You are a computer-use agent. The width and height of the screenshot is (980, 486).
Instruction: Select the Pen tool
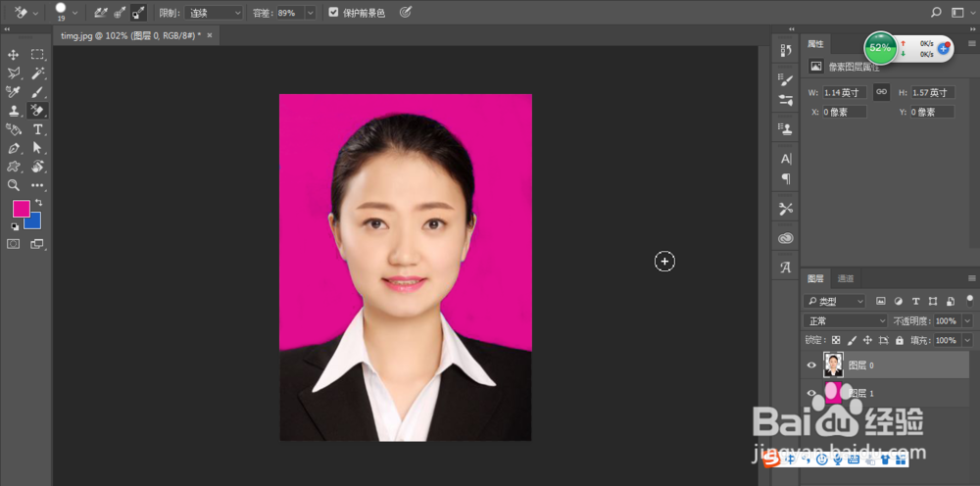pyautogui.click(x=13, y=148)
